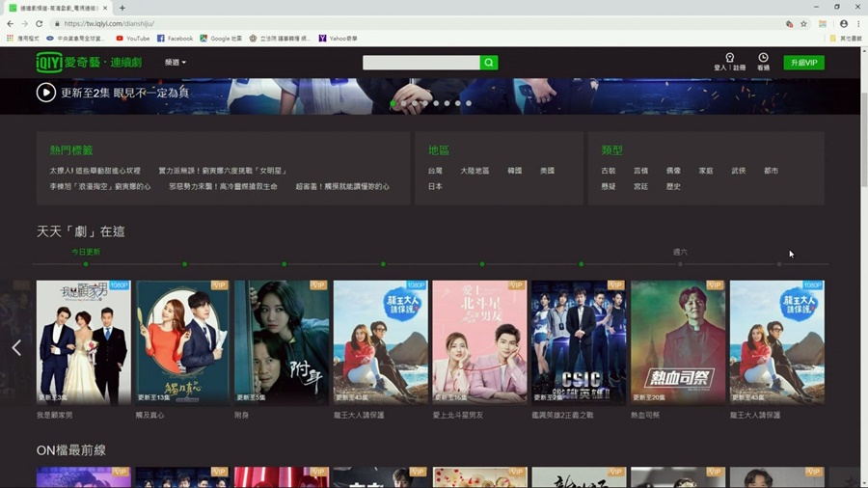Click the green search magnifier button
The image size is (868, 488).
click(x=489, y=63)
